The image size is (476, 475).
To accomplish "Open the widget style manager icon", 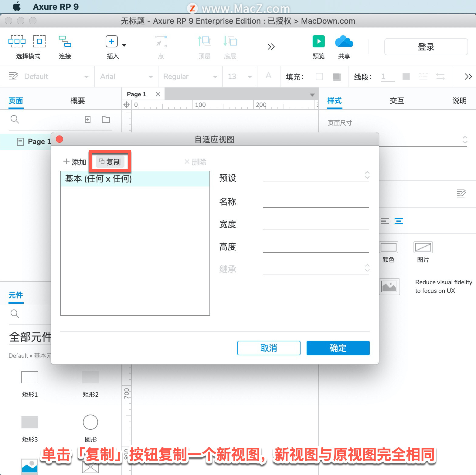I will coord(13,76).
